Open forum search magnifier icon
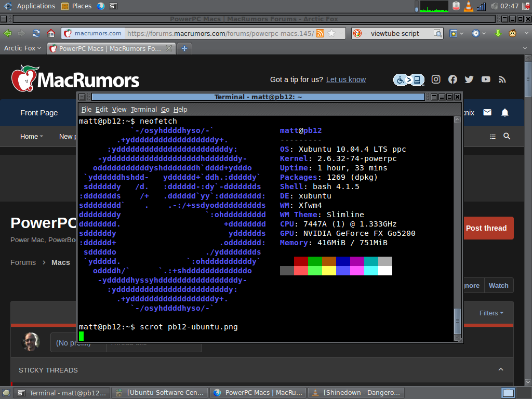This screenshot has height=399, width=532. (x=507, y=137)
